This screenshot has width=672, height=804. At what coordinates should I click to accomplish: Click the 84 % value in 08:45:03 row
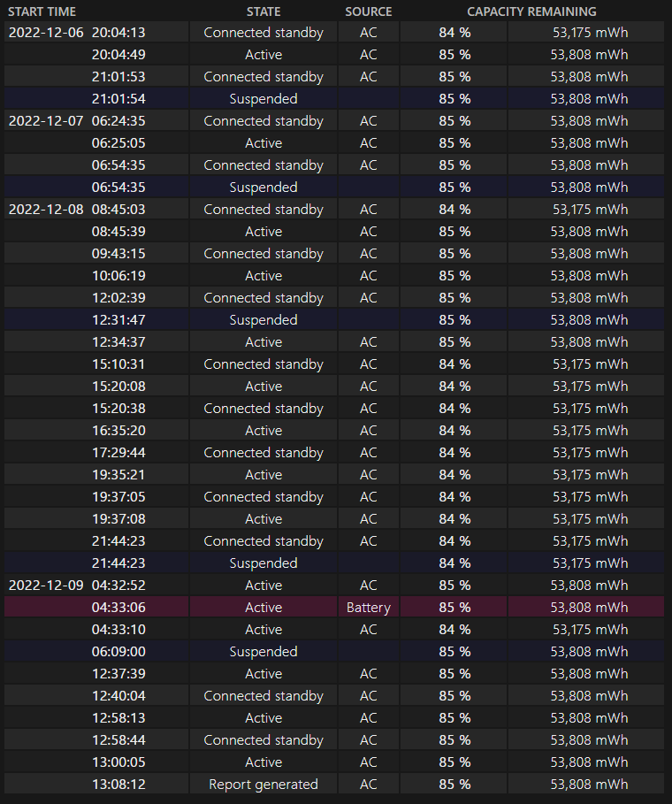tap(454, 210)
